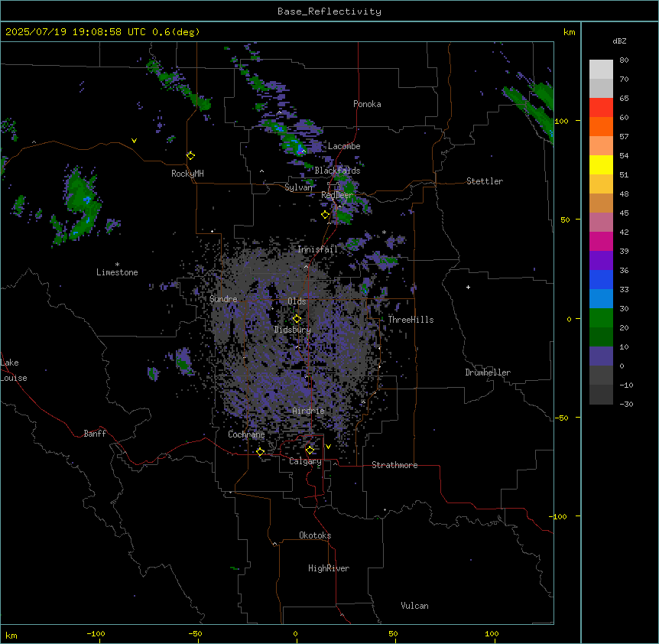Click the white plus marker north of Drumheller

[468, 287]
